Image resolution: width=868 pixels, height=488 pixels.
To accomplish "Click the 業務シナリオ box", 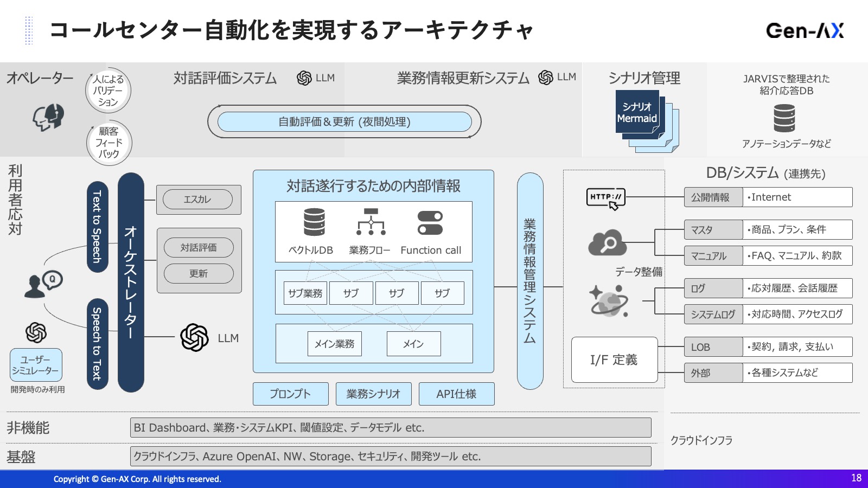I will (373, 394).
